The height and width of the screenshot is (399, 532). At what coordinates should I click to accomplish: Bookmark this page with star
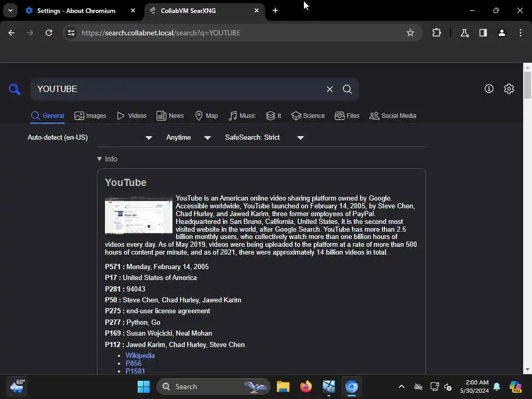[410, 33]
